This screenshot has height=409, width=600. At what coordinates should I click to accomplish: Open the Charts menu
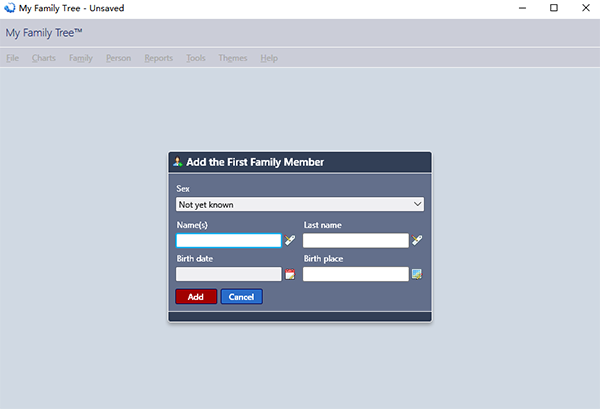(x=44, y=58)
